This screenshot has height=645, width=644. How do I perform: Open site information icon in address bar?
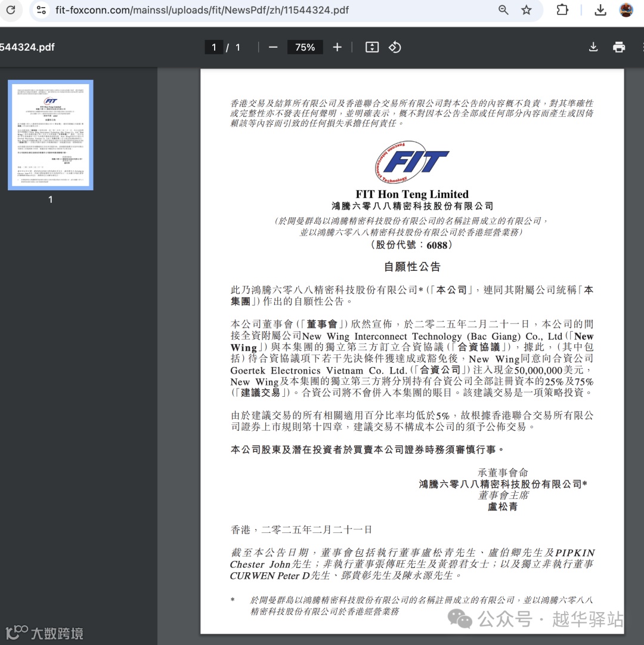click(41, 10)
